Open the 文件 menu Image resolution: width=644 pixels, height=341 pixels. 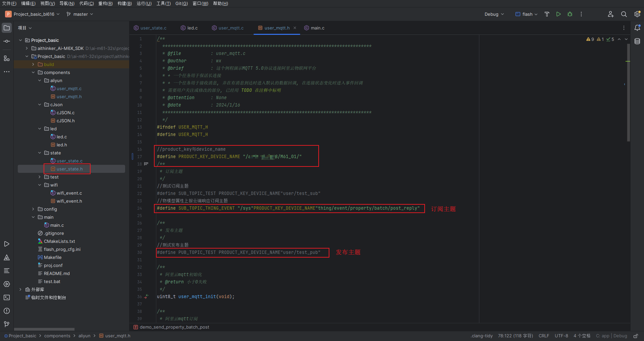[x=9, y=3]
